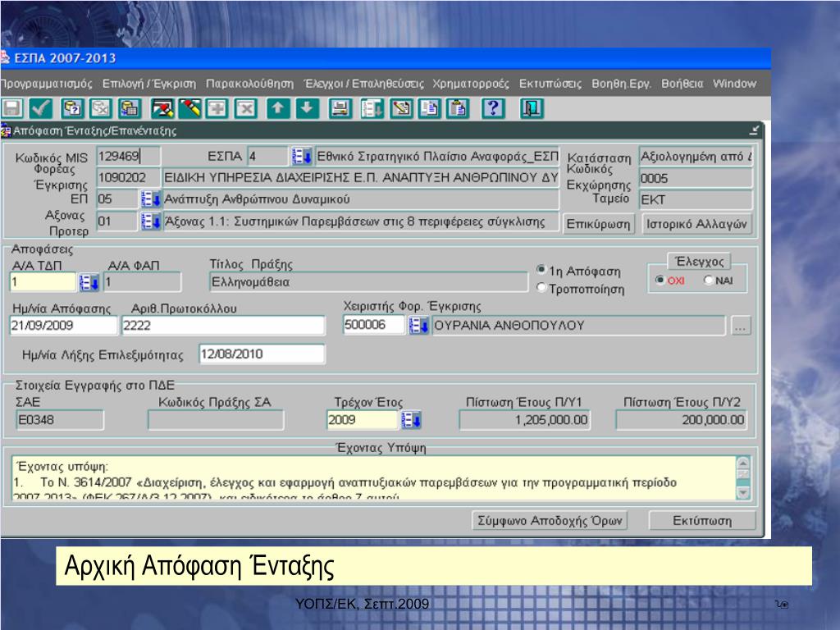Click the Αριθ.Πρωτοκόλλου input field
Viewport: 840px width, 630px height.
[x=223, y=325]
